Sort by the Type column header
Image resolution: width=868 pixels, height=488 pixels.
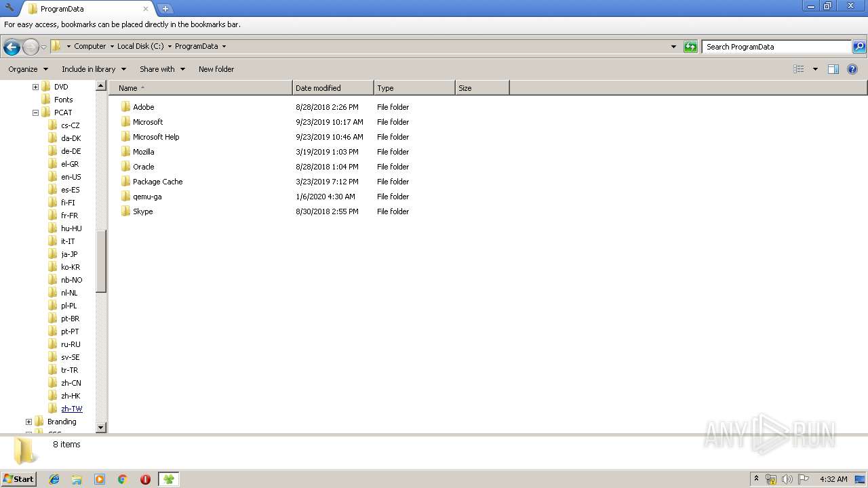tap(414, 88)
